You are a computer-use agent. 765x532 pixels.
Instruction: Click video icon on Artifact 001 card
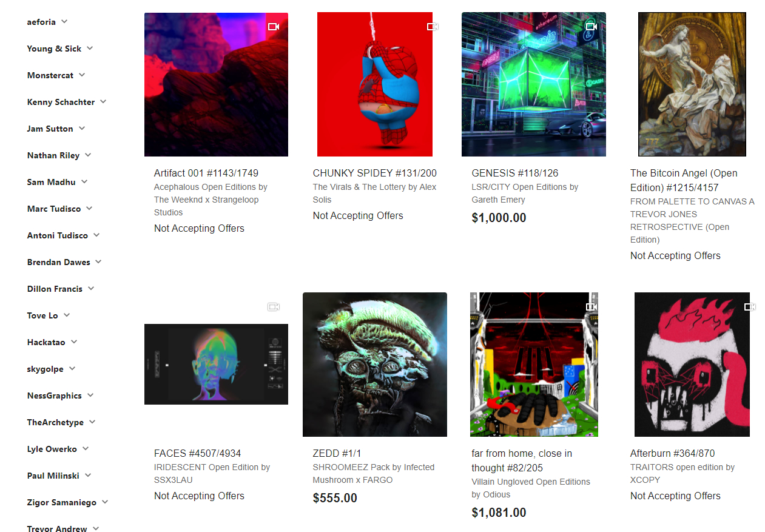pos(274,27)
